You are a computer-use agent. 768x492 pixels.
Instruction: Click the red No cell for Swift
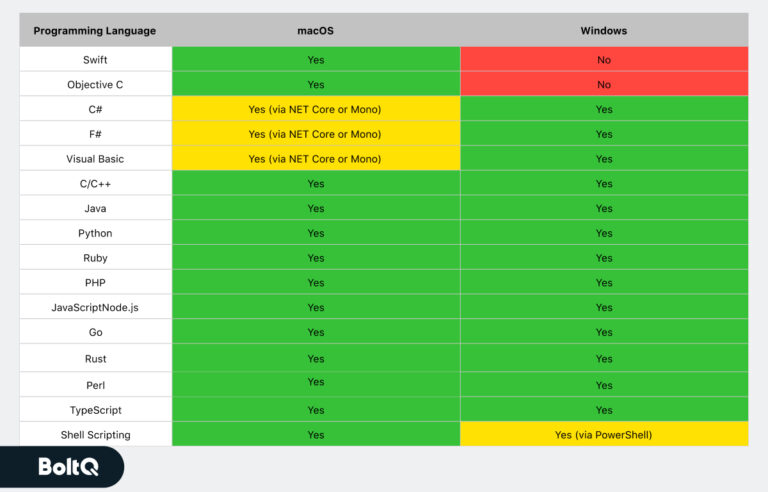603,60
